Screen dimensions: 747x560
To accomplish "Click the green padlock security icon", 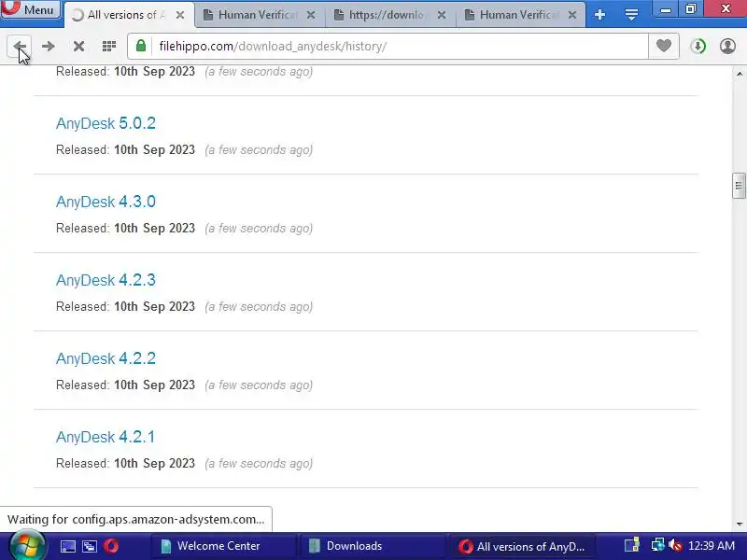I will pyautogui.click(x=141, y=46).
